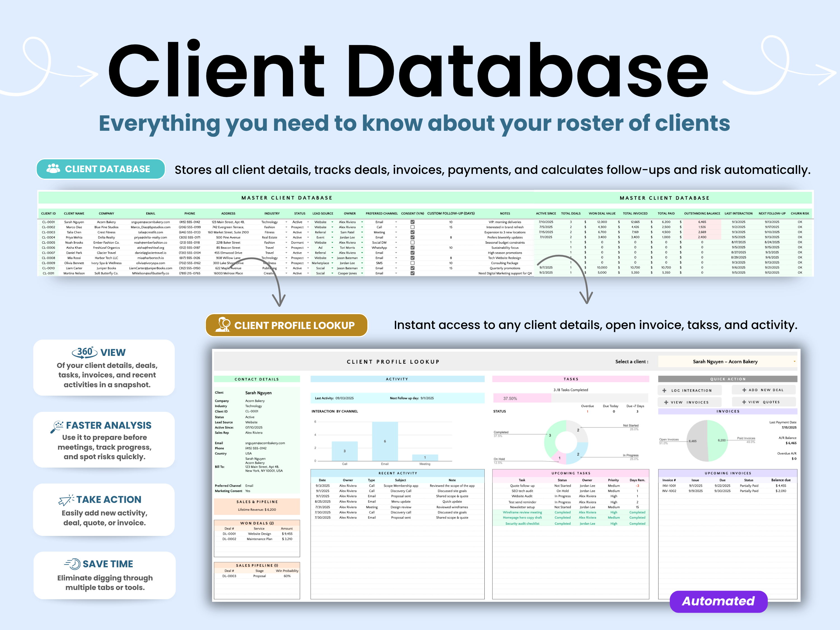Open preferred channel dropdown for Noah Brooks row

[x=396, y=243]
